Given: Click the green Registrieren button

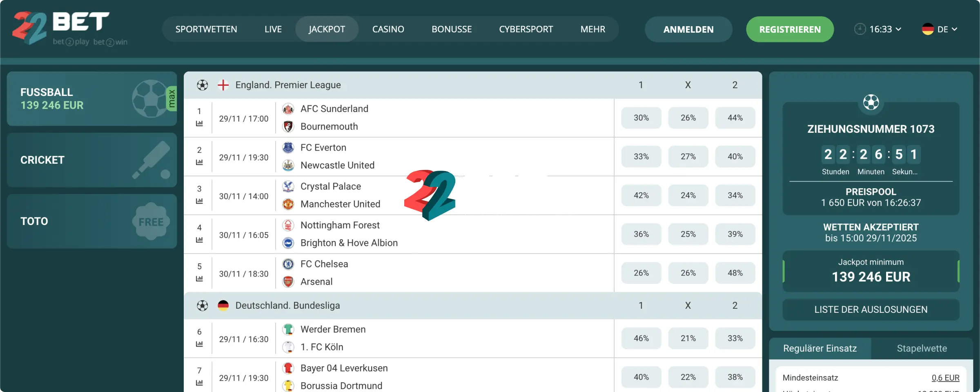Looking at the screenshot, I should point(790,29).
